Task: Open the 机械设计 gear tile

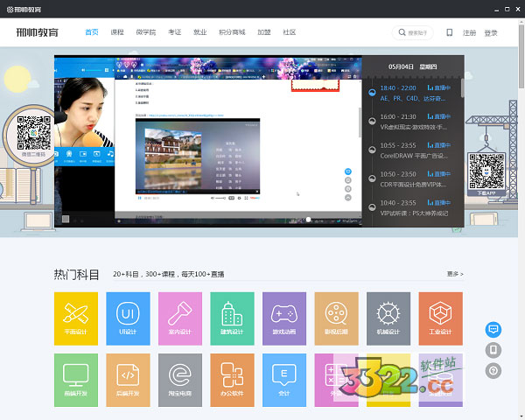Action: pos(388,318)
